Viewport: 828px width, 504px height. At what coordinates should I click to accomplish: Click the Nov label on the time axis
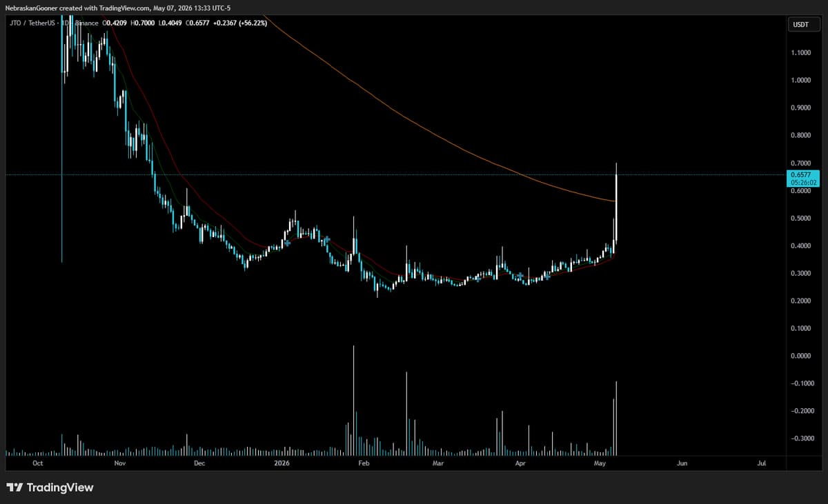pyautogui.click(x=119, y=464)
